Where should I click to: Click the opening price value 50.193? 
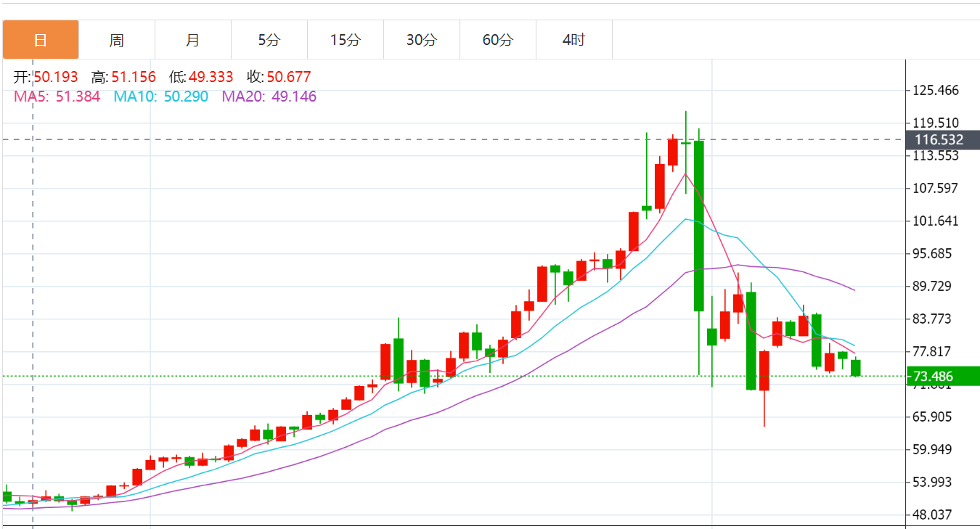[x=55, y=77]
